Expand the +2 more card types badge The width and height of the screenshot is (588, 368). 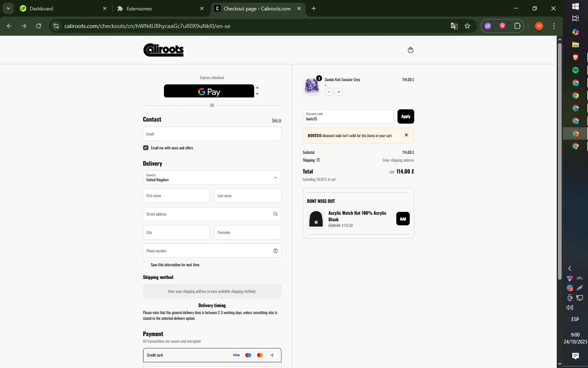pyautogui.click(x=272, y=355)
